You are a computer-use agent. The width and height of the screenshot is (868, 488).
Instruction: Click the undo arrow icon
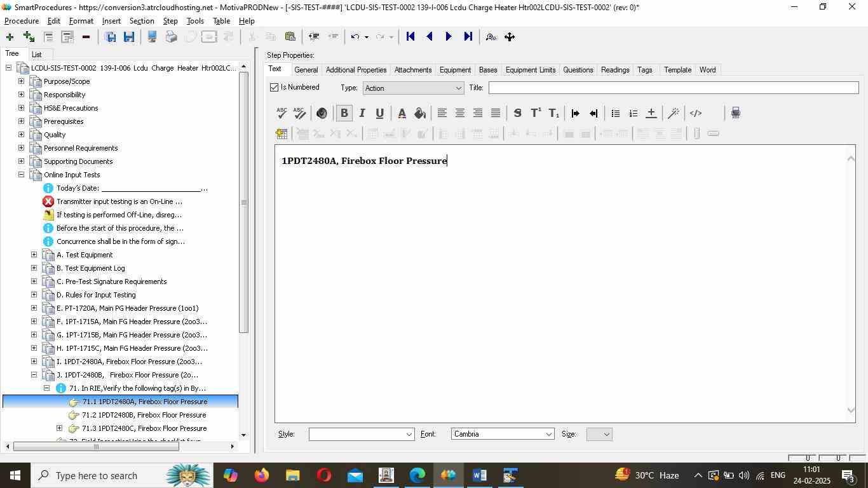coord(356,37)
